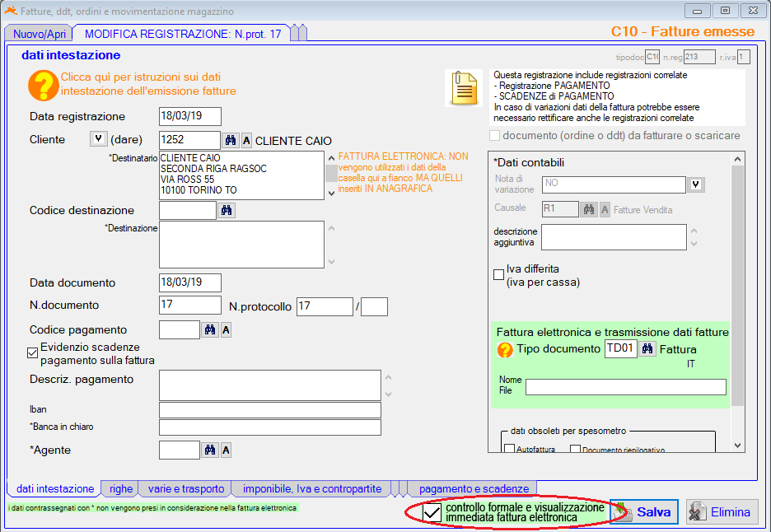Open the Cliente type dropdown arrow

[97, 139]
